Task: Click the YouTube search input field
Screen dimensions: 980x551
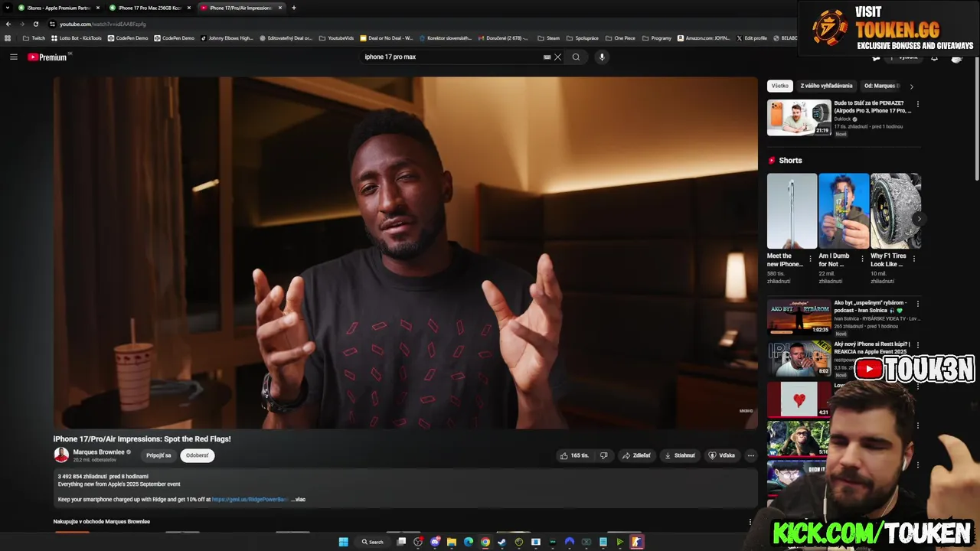Action: coord(452,57)
